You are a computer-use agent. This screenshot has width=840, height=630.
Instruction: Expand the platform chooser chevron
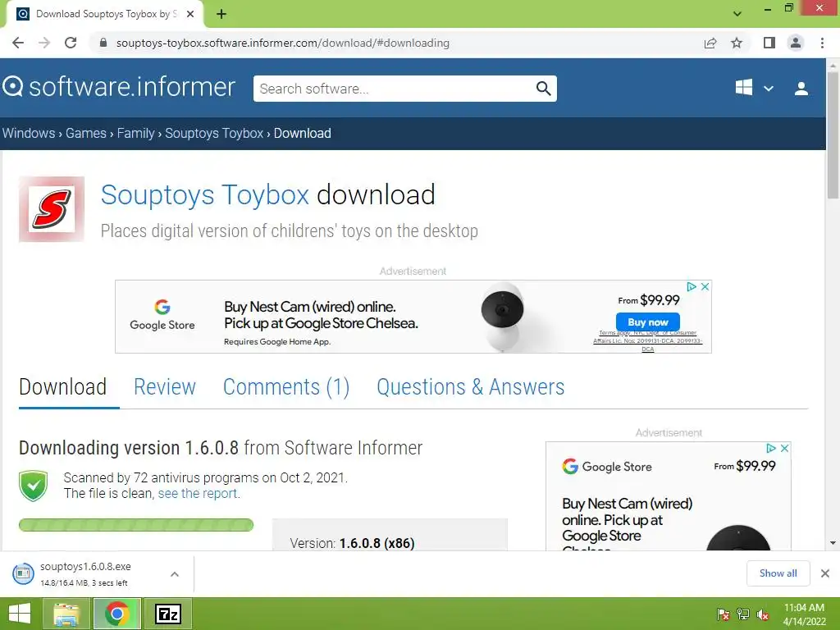point(769,89)
